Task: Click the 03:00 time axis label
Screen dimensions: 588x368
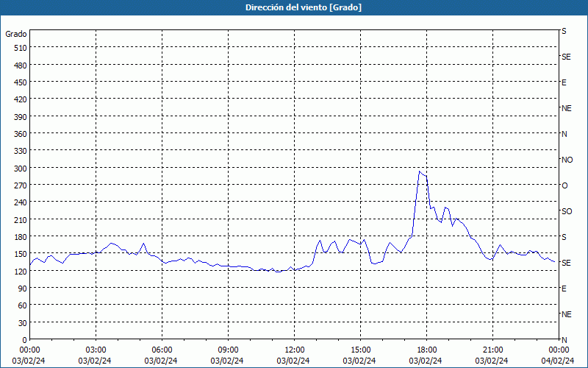Action: (96, 350)
